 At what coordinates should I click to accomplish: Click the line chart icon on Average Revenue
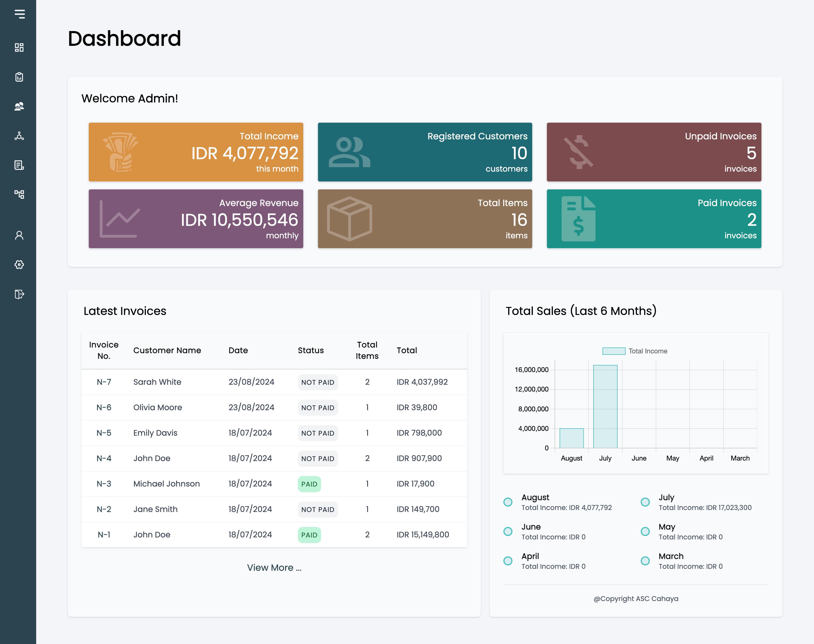(120, 219)
